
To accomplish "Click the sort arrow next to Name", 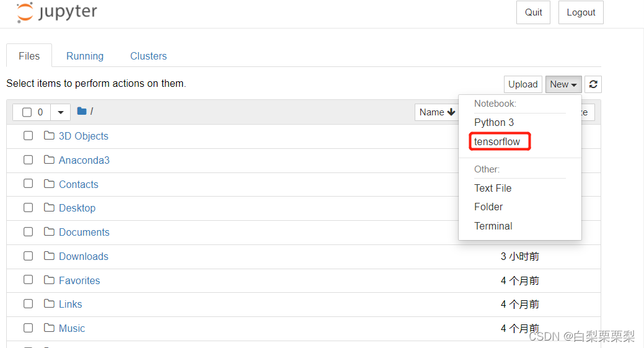I will pos(451,112).
